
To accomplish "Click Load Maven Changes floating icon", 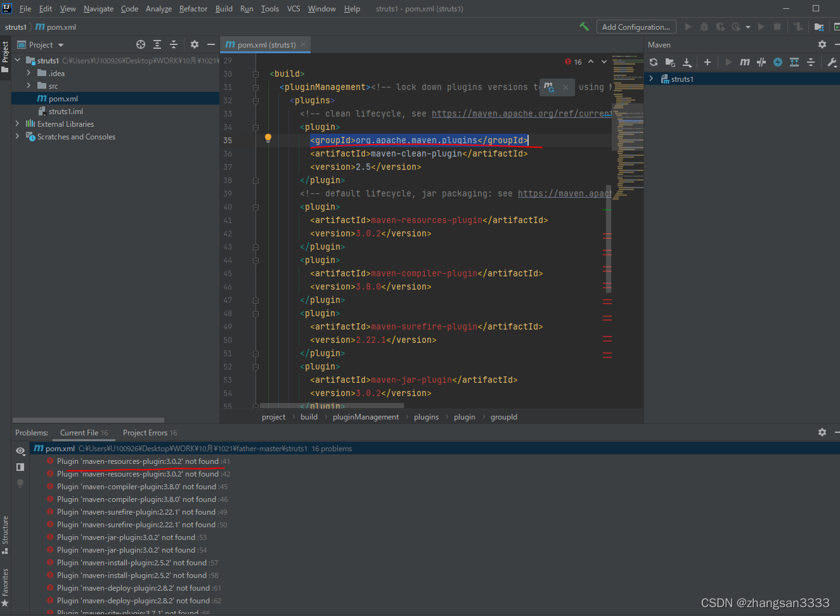I will coord(549,87).
